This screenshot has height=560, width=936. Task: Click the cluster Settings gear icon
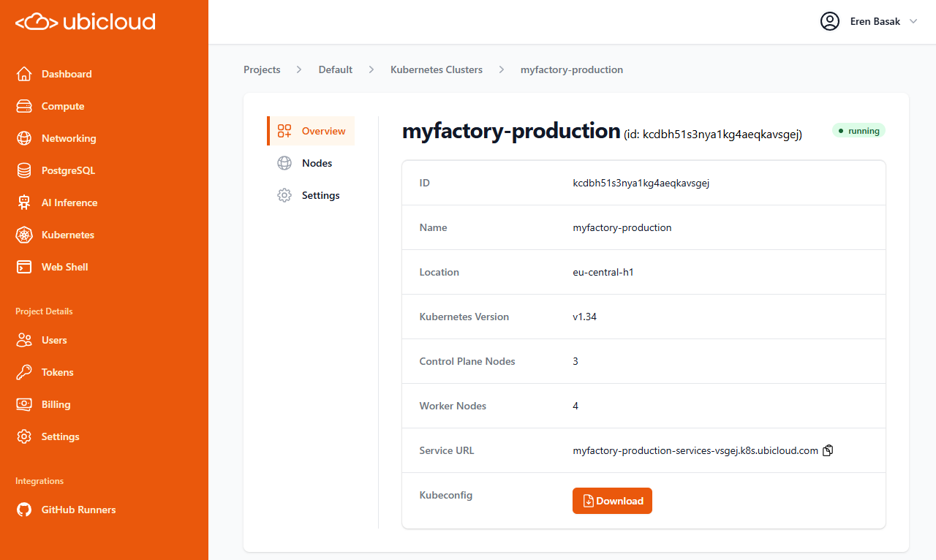coord(284,195)
